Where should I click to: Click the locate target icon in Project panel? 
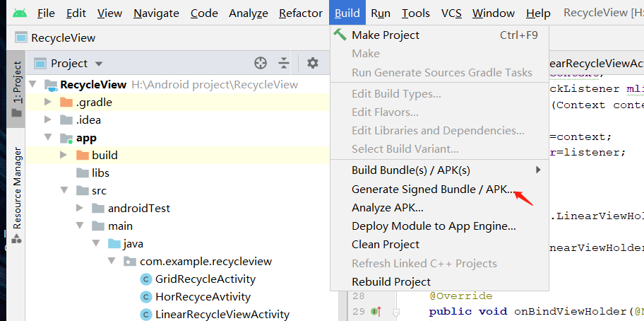tap(261, 63)
